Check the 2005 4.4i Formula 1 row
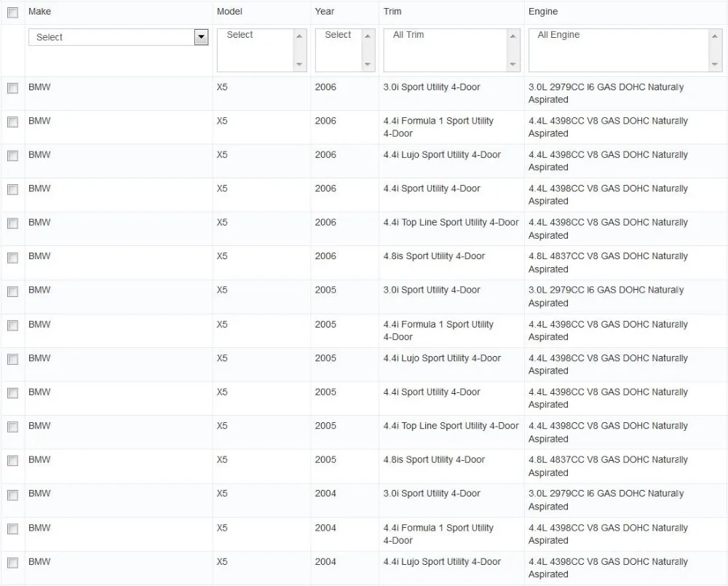 click(12, 325)
